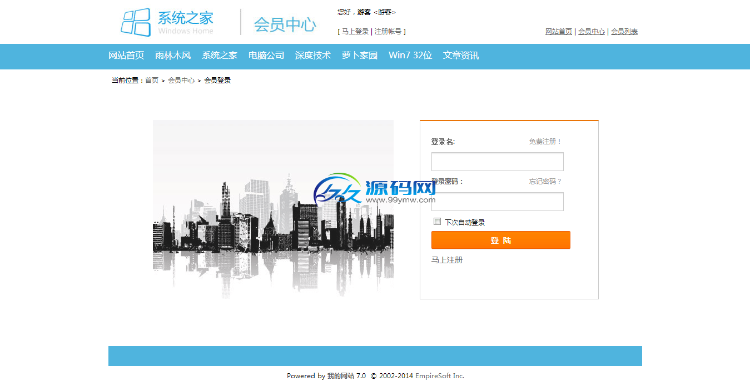Open 网站首页 in the blue navigation bar
The width and height of the screenshot is (750, 386).
click(x=126, y=55)
